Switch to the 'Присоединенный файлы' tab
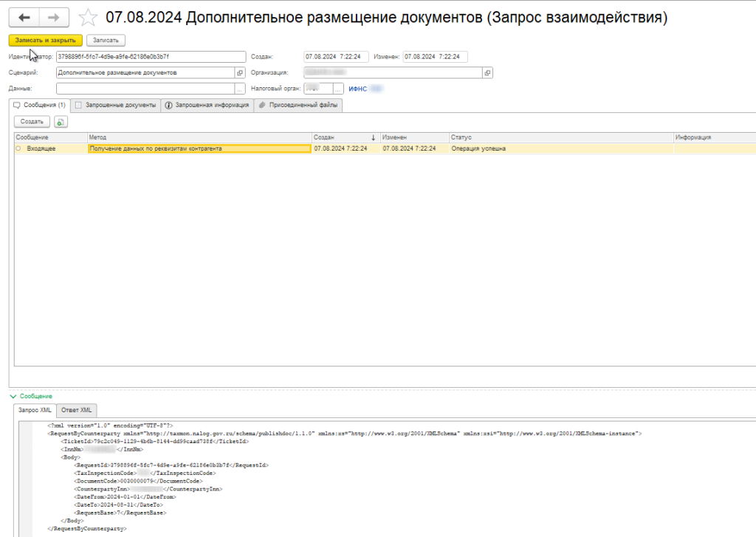 click(x=298, y=105)
